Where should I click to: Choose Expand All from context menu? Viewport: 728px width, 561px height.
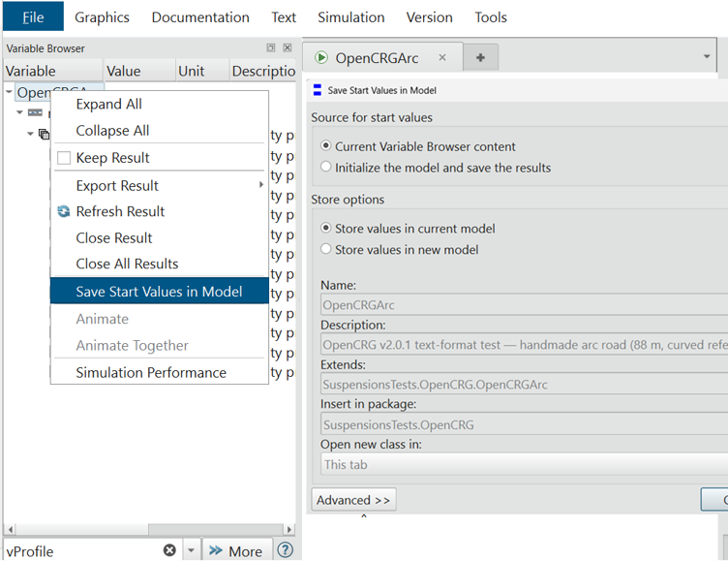click(x=159, y=104)
